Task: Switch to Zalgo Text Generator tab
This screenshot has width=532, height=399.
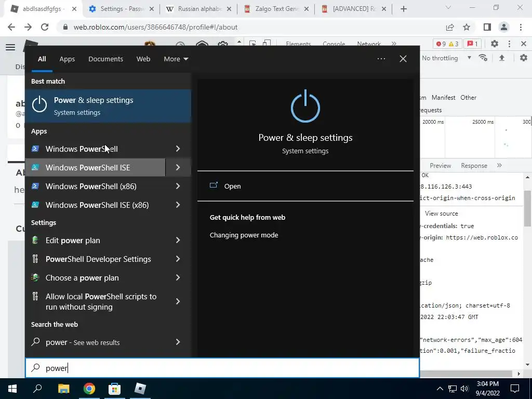Action: pyautogui.click(x=276, y=9)
